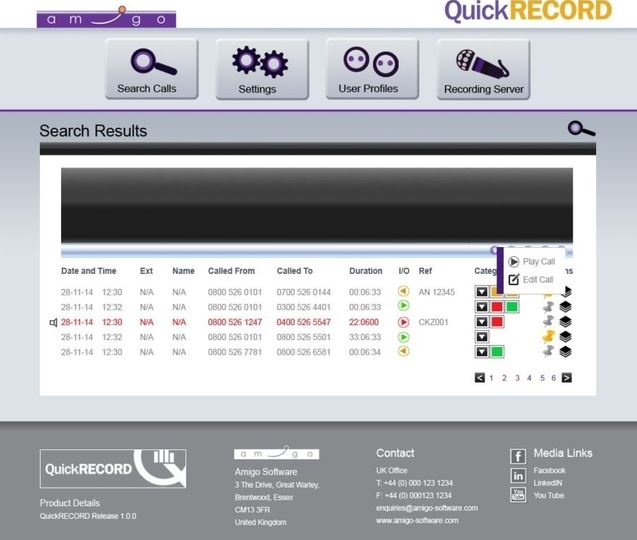The image size is (637, 540).
Task: Click the amigo logo in the header
Action: pyautogui.click(x=106, y=17)
